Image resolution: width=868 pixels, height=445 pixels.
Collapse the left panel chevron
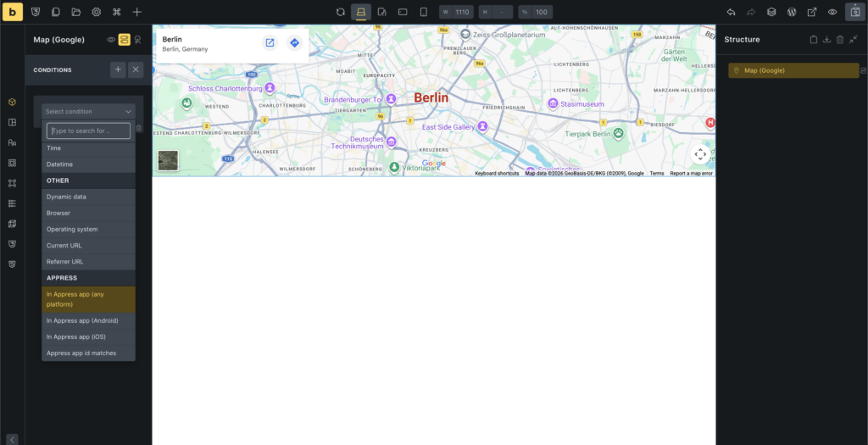(x=12, y=440)
